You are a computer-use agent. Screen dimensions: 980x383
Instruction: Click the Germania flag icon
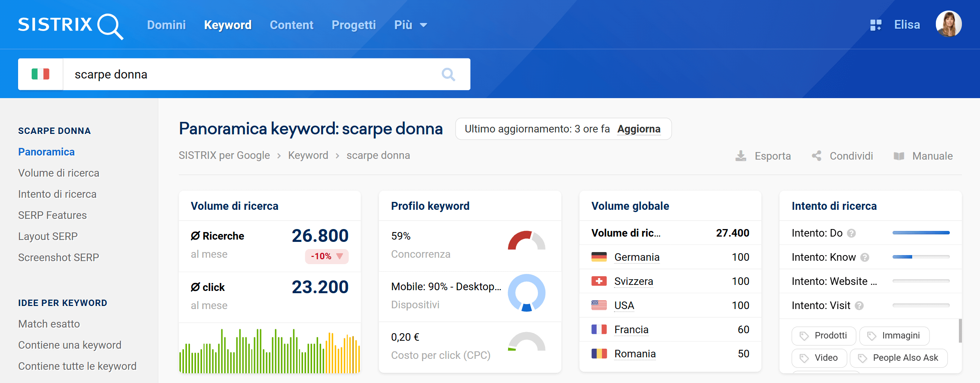pyautogui.click(x=599, y=257)
